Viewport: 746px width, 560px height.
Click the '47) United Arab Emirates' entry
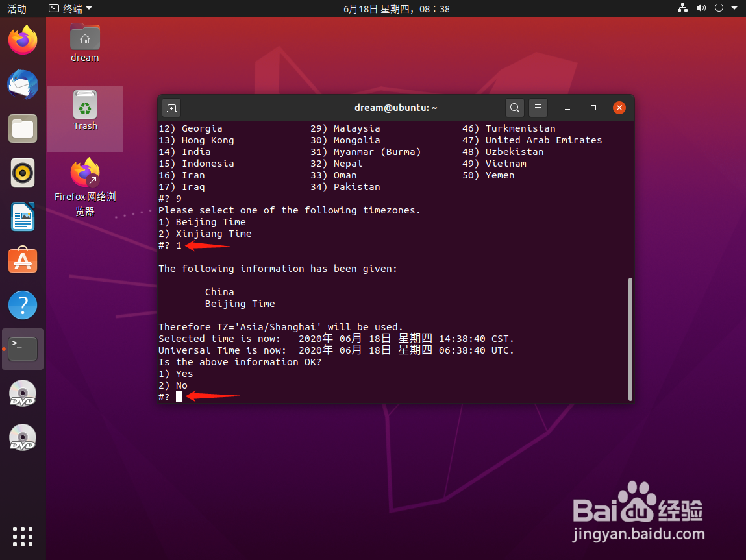[x=532, y=140]
